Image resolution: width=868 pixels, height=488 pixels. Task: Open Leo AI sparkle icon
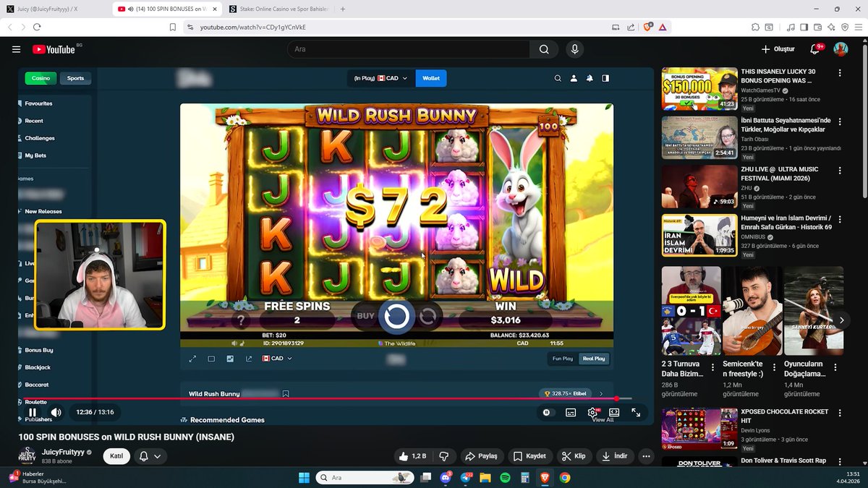(832, 27)
